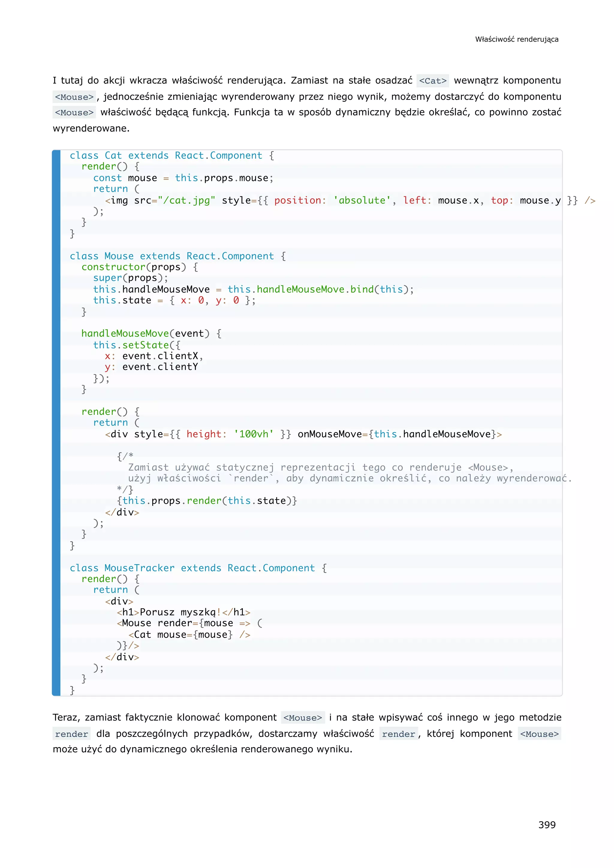The height and width of the screenshot is (868, 614).
Task: Click the blue bar left of code
Action: pyautogui.click(x=56, y=423)
